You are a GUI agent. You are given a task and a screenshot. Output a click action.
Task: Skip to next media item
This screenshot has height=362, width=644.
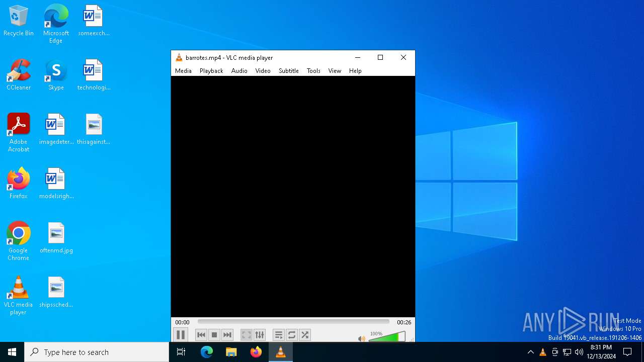coord(227,335)
